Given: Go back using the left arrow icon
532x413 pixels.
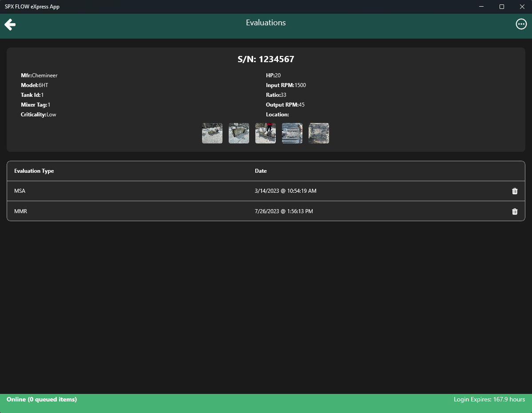Looking at the screenshot, I should tap(10, 24).
